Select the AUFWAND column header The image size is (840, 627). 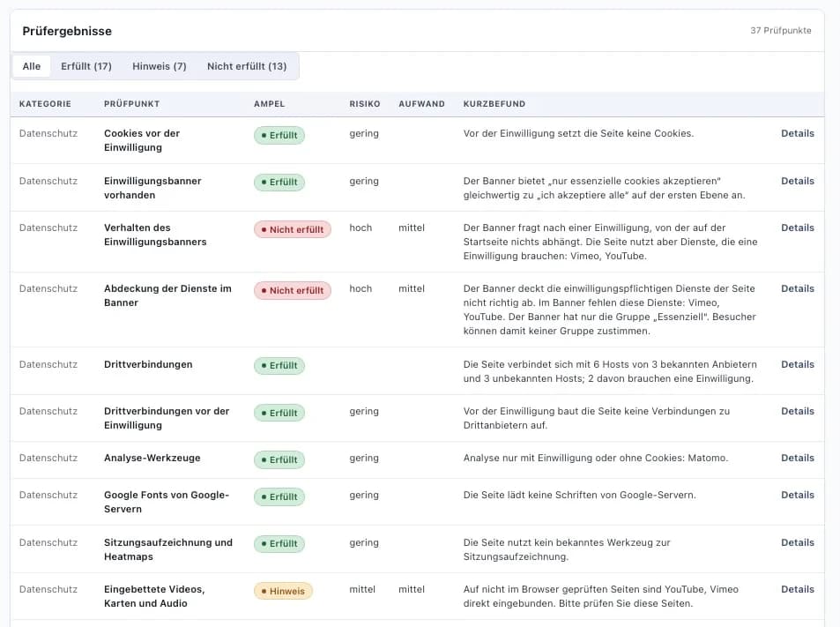421,104
